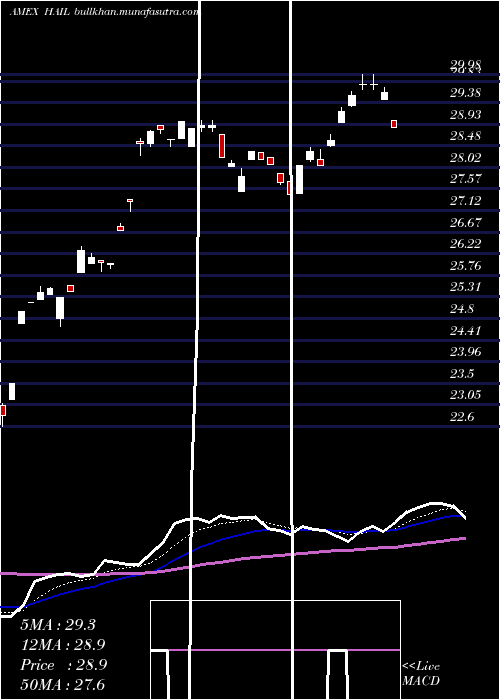Click the 12MA : 28.9 legend value
Image resolution: width=500 pixels, height=700 pixels.
(63, 645)
